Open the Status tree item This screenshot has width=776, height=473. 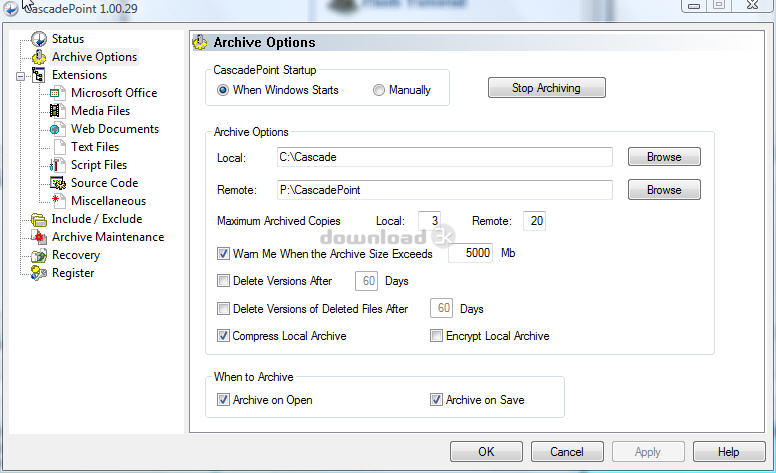click(68, 39)
